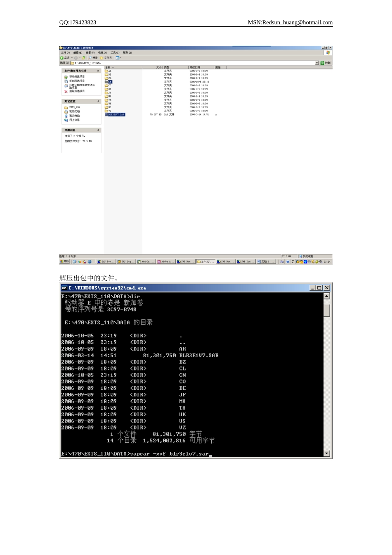
Task: Open the UK folder in Explorer
Action: point(108,104)
